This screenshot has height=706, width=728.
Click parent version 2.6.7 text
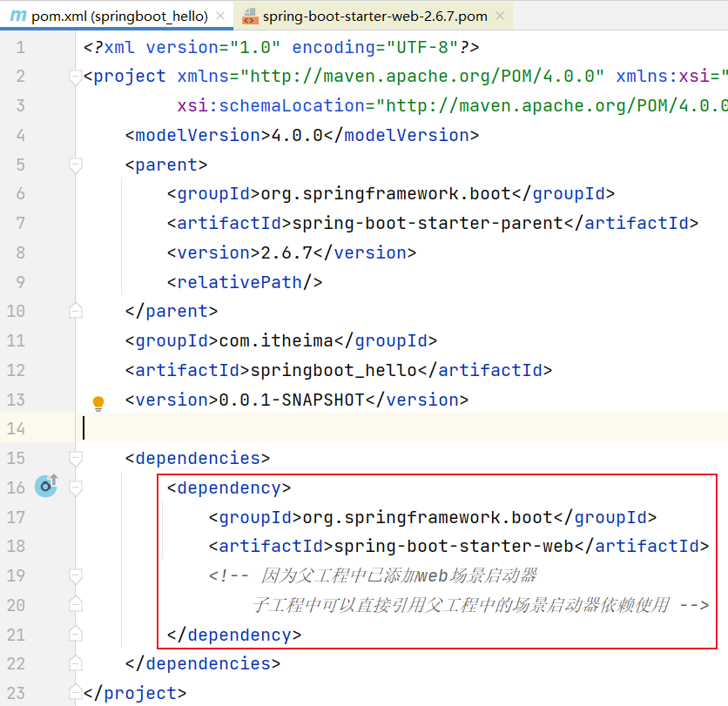pos(286,253)
